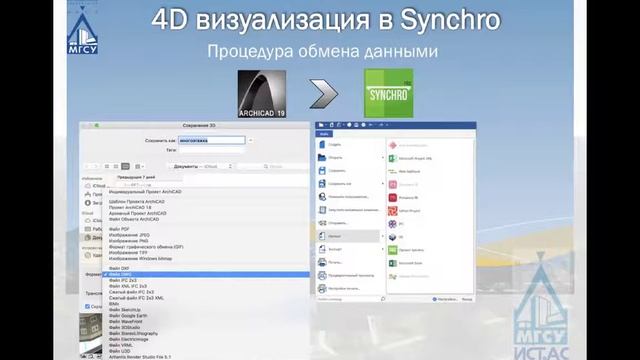Pick the GIF graphic exchange format entry
Image resolution: width=640 pixels, height=360 pixels.
tap(146, 247)
